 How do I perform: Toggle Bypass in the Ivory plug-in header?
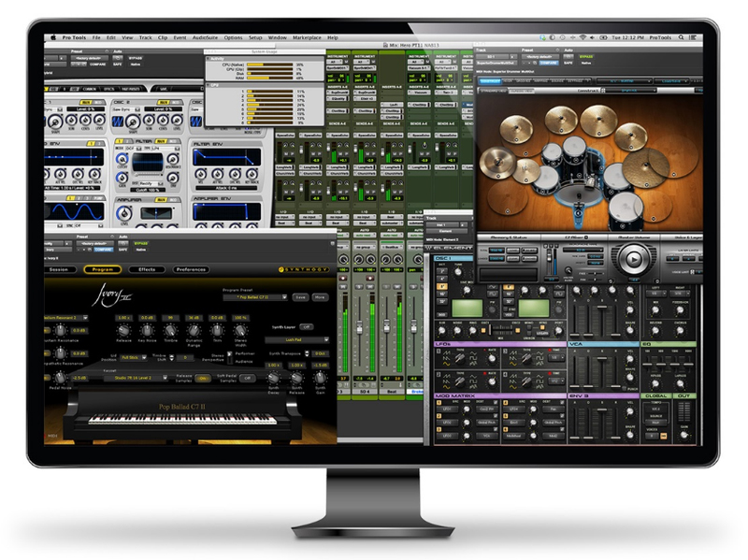point(141,243)
